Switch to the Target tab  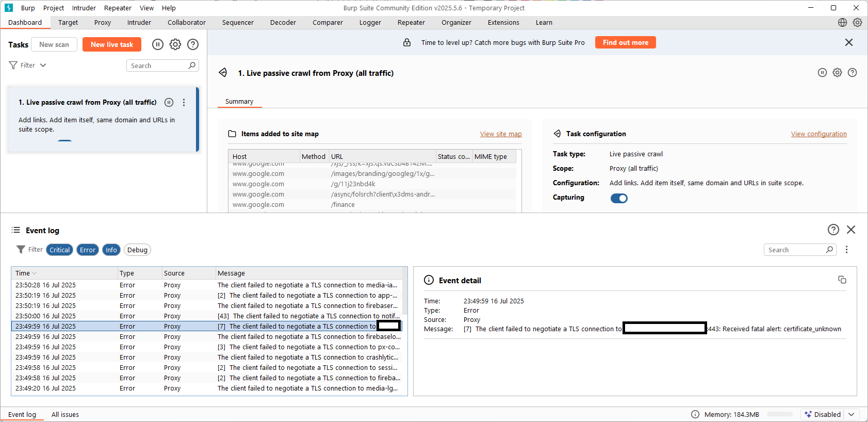pos(68,22)
